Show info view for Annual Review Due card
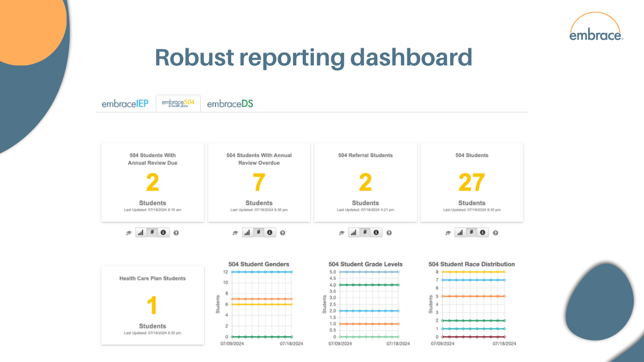This screenshot has height=362, width=644. pyautogui.click(x=163, y=232)
